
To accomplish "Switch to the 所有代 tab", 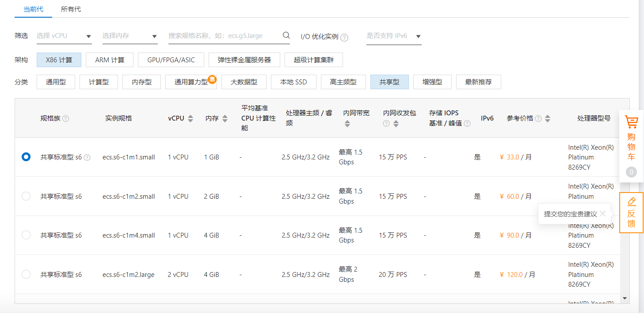I will (x=71, y=9).
